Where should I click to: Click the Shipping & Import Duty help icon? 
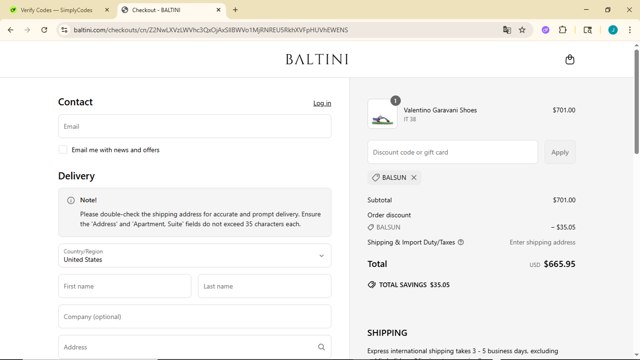[461, 242]
